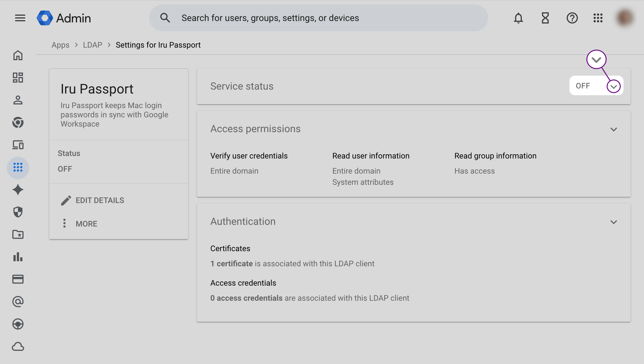Focus the search users, groups, settings field
Image resolution: width=644 pixels, height=364 pixels.
(318, 18)
